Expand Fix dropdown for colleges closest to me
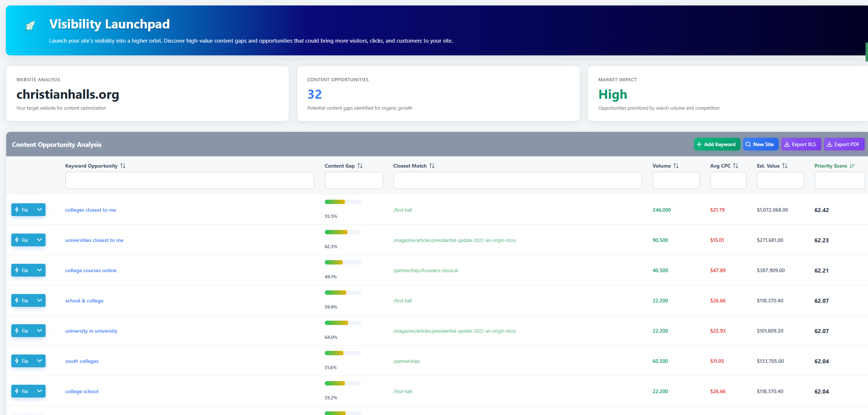Image resolution: width=868 pixels, height=415 pixels. [39, 210]
